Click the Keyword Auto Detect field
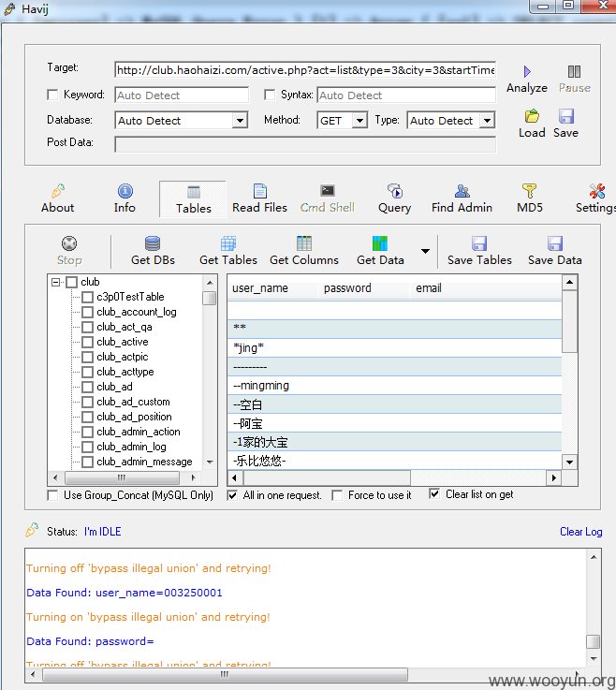The height and width of the screenshot is (690, 616). point(182,95)
